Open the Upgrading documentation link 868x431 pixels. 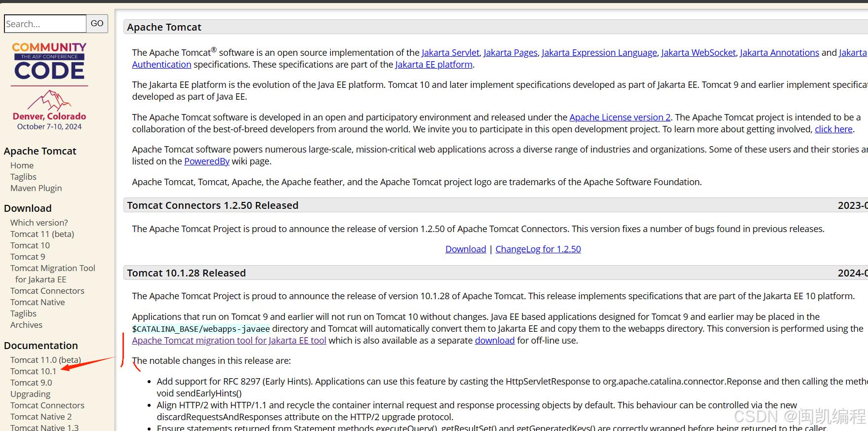click(30, 394)
